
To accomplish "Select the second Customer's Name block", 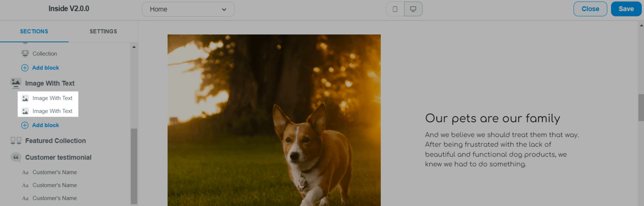I will click(55, 185).
